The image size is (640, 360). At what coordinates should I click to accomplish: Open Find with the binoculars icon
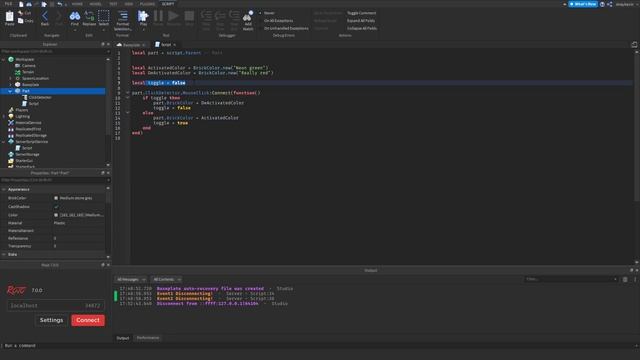[75, 16]
